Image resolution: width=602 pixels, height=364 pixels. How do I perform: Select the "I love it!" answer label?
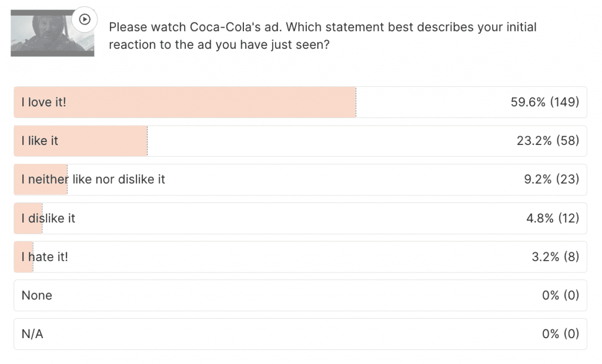pyautogui.click(x=44, y=102)
